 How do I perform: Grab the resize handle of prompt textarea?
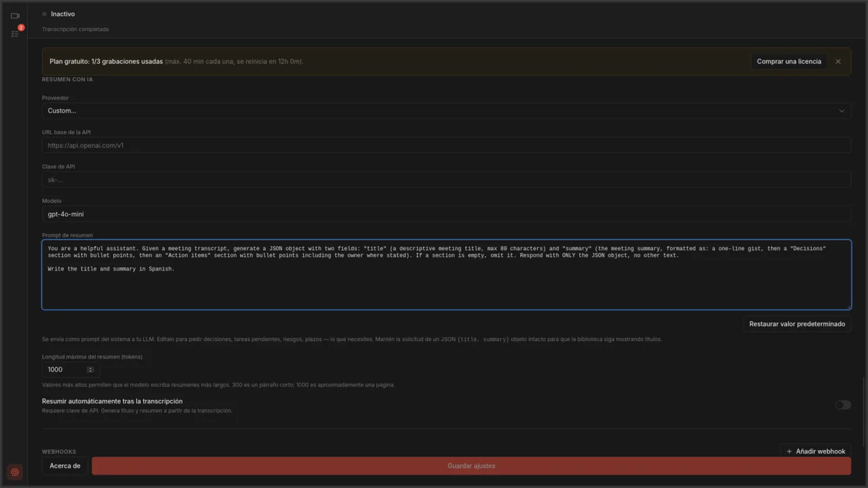(848, 306)
